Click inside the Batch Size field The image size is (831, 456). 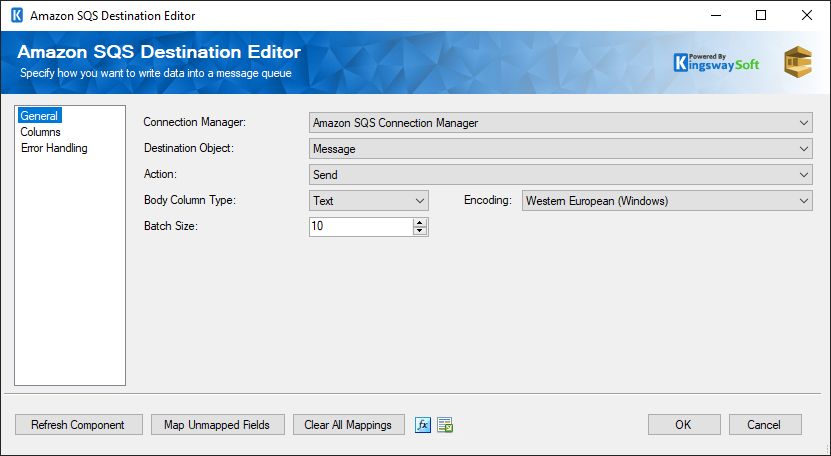360,226
